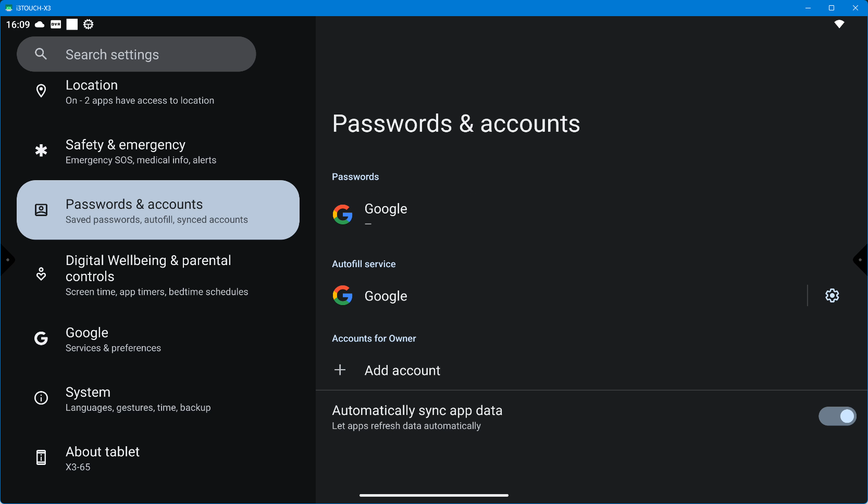Open Google password manager under Passwords
The width and height of the screenshot is (868, 504).
386,214
